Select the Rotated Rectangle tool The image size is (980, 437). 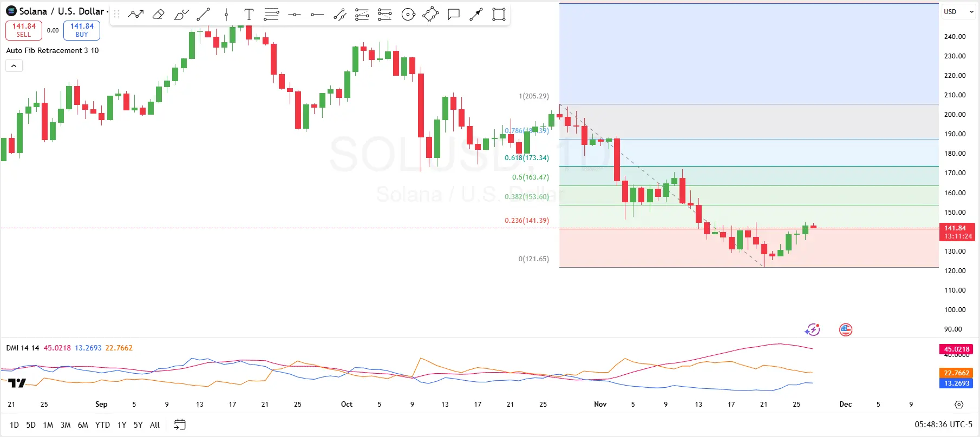coord(430,15)
